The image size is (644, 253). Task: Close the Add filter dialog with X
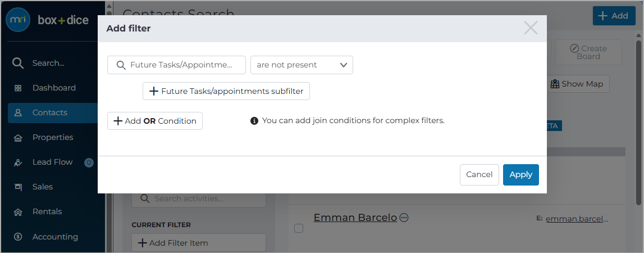tap(531, 28)
